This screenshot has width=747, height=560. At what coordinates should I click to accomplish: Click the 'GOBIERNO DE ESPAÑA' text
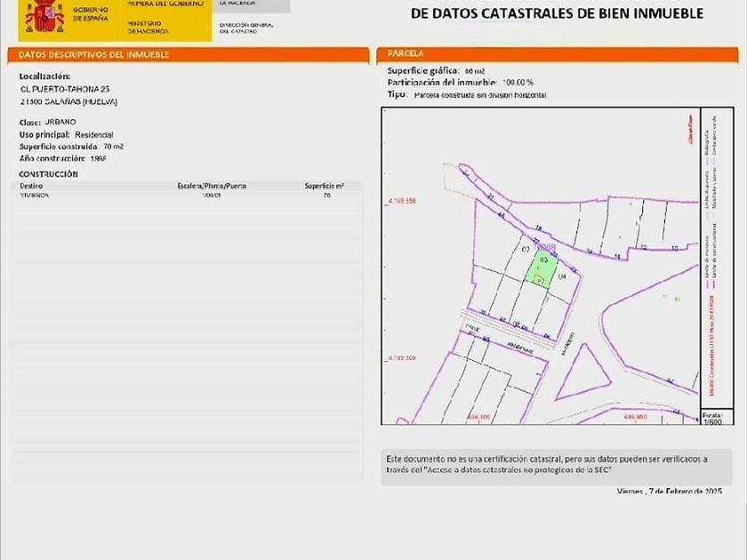click(91, 14)
